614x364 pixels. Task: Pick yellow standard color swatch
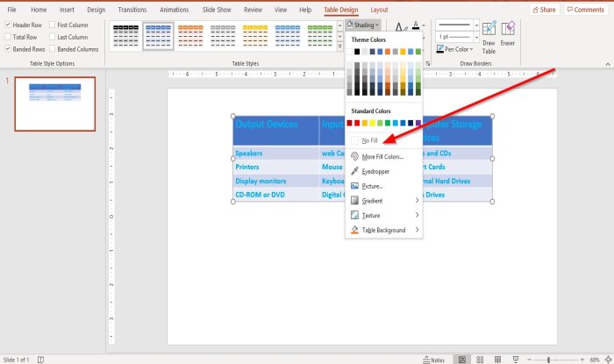[372, 124]
